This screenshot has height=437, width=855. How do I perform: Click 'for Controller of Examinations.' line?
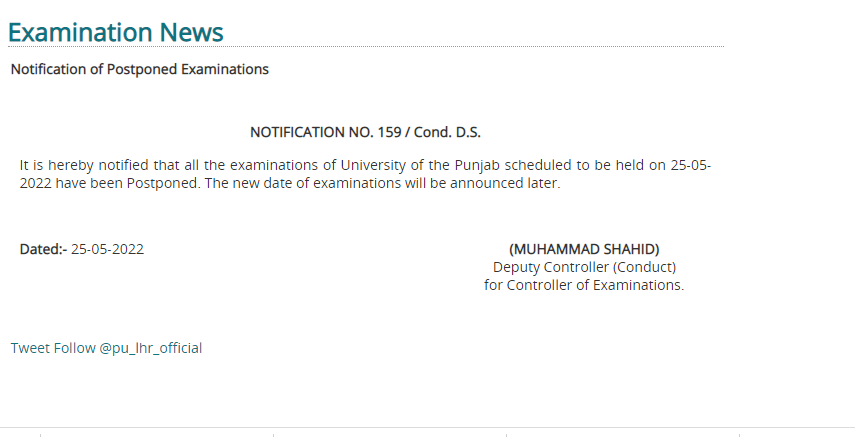pos(584,285)
